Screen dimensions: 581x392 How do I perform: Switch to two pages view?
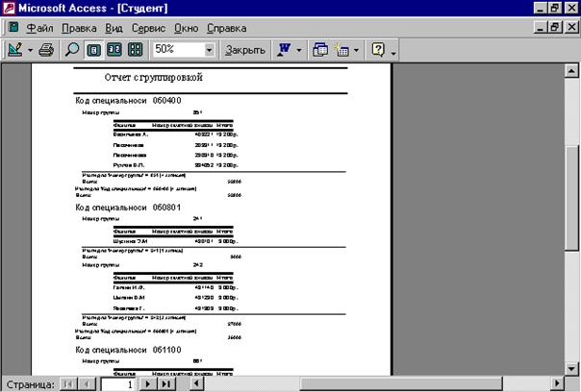[114, 49]
